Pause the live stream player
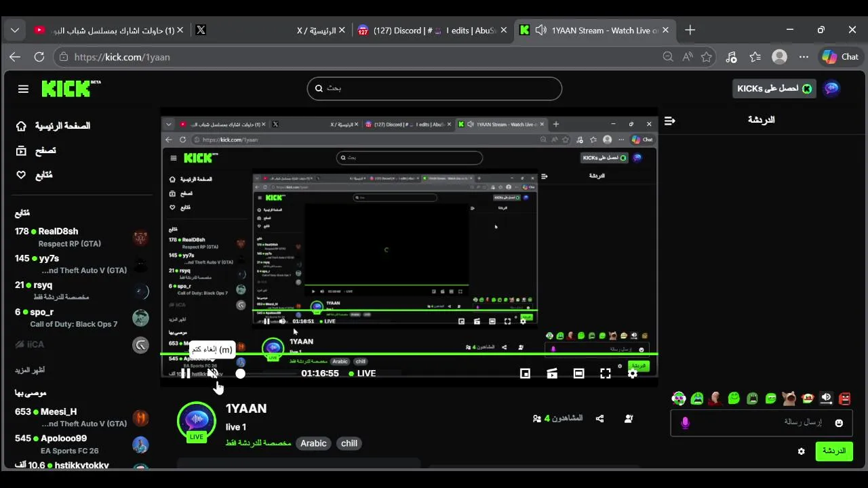 [185, 373]
